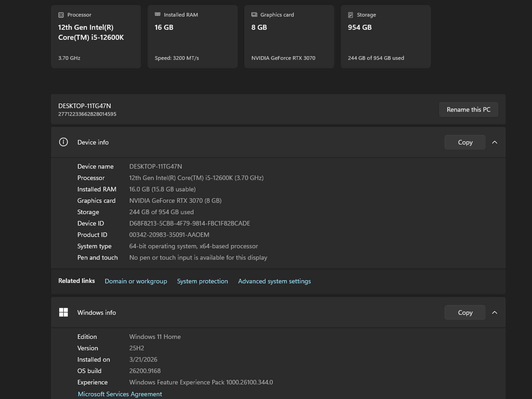Open the Storage summary card
Image resolution: width=532 pixels, height=399 pixels.
(386, 37)
